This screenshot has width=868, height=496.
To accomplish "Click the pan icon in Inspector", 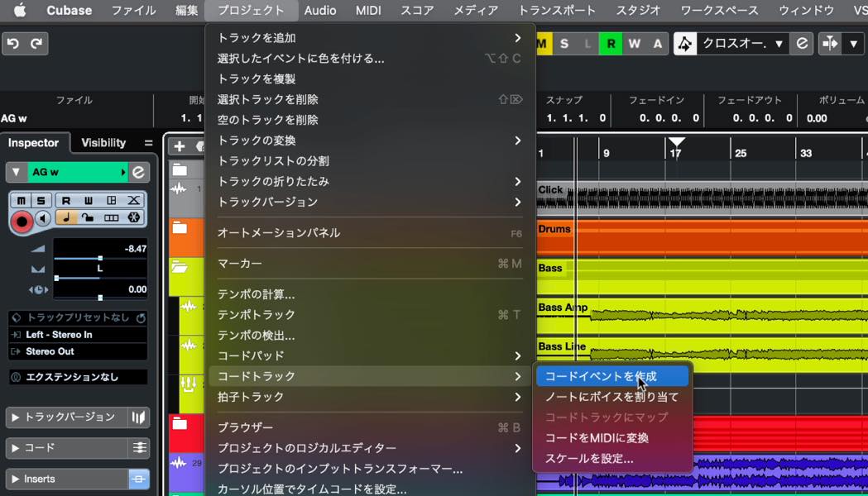I will (38, 269).
